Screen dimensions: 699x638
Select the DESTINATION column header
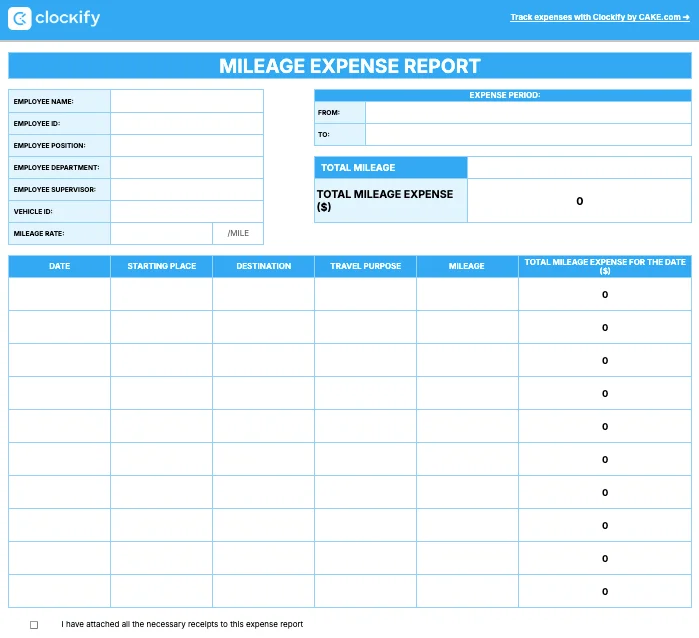click(x=263, y=266)
